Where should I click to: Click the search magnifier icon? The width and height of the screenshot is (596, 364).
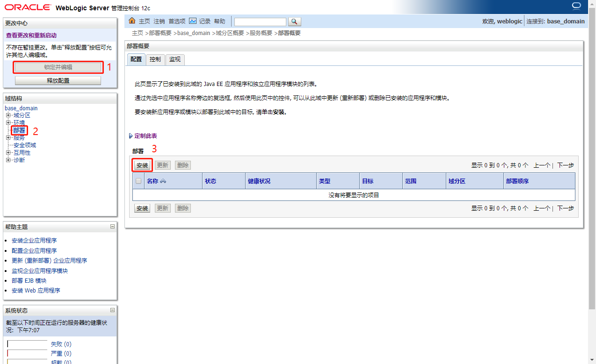pos(294,21)
